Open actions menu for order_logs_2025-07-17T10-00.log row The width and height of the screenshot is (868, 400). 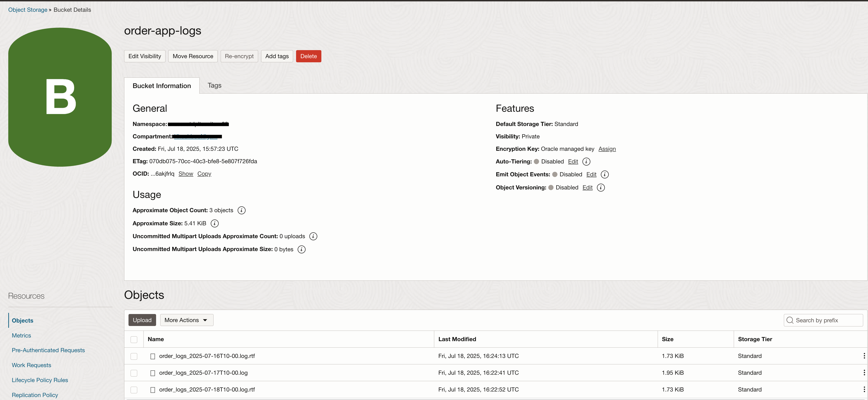[864, 373]
